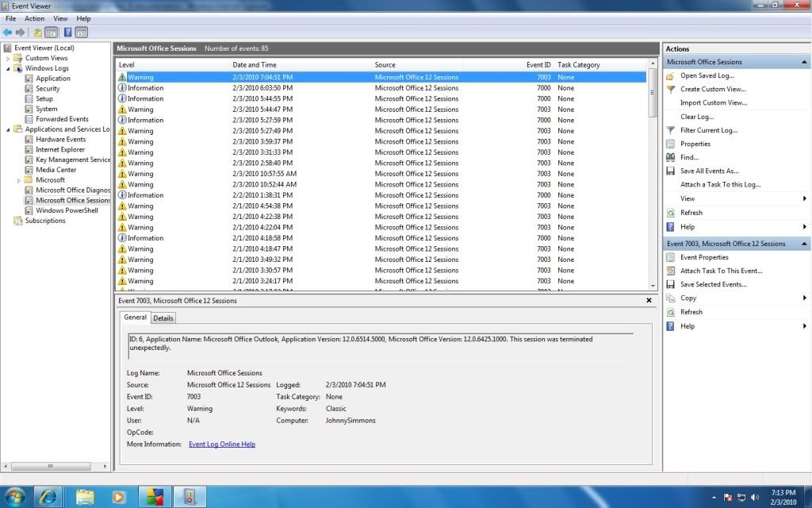
Task: Expand the upper Help submenu arrow
Action: 804,226
